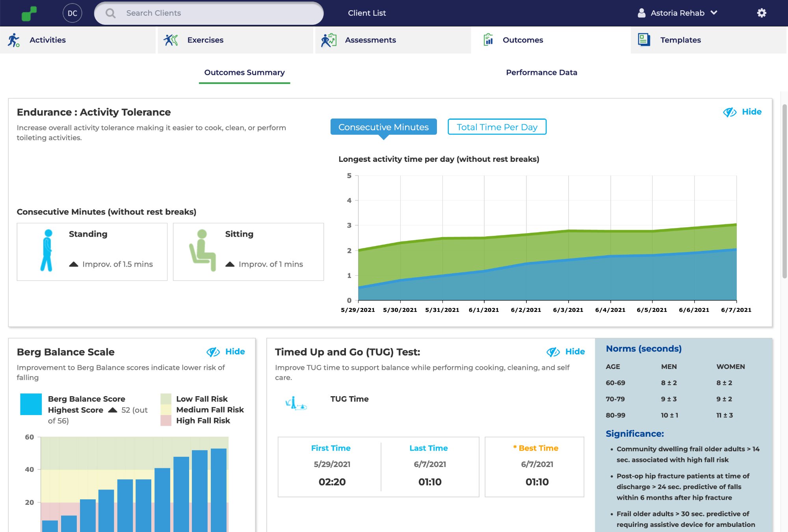Viewport: 788px width, 532px height.
Task: Click the search magnifier icon
Action: tap(110, 13)
